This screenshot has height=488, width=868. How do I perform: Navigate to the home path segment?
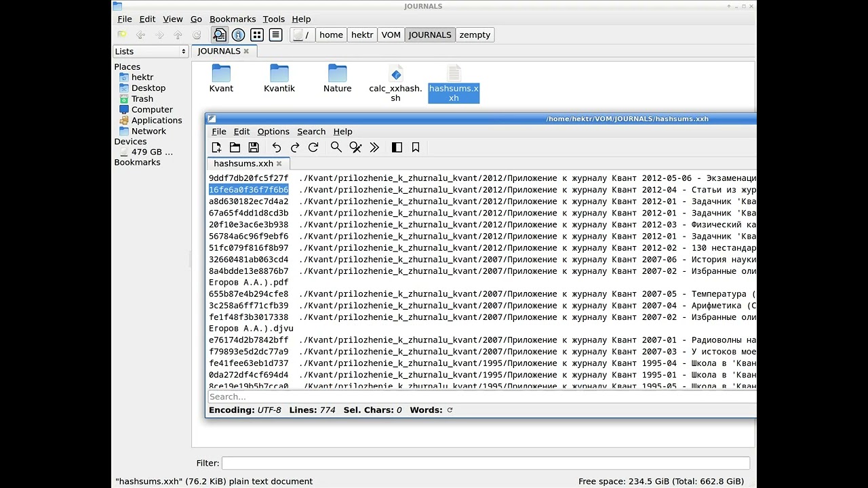[x=332, y=35]
